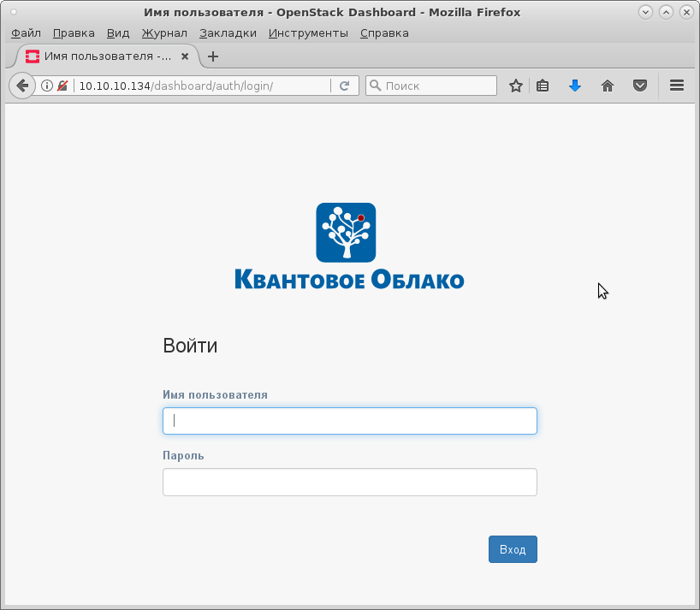
Task: Open the Pocket save icon
Action: pyautogui.click(x=639, y=86)
